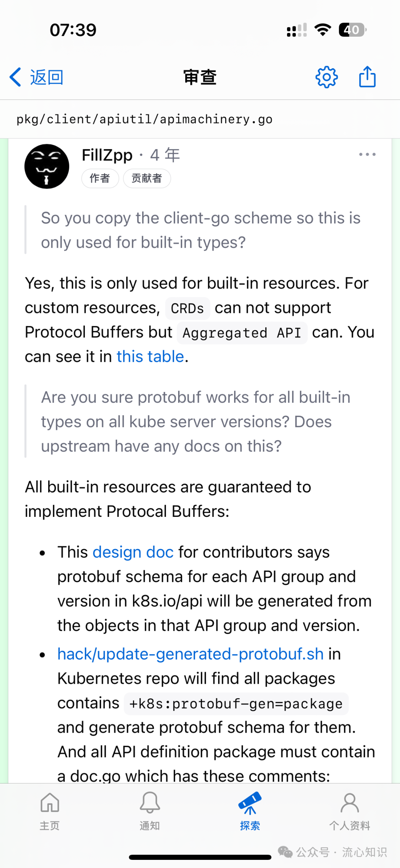Tap the FillZpp username

pyautogui.click(x=107, y=155)
